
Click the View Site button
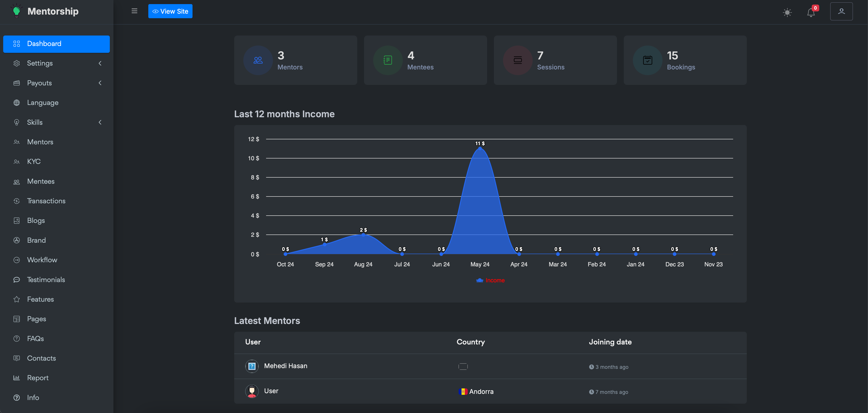coord(170,11)
